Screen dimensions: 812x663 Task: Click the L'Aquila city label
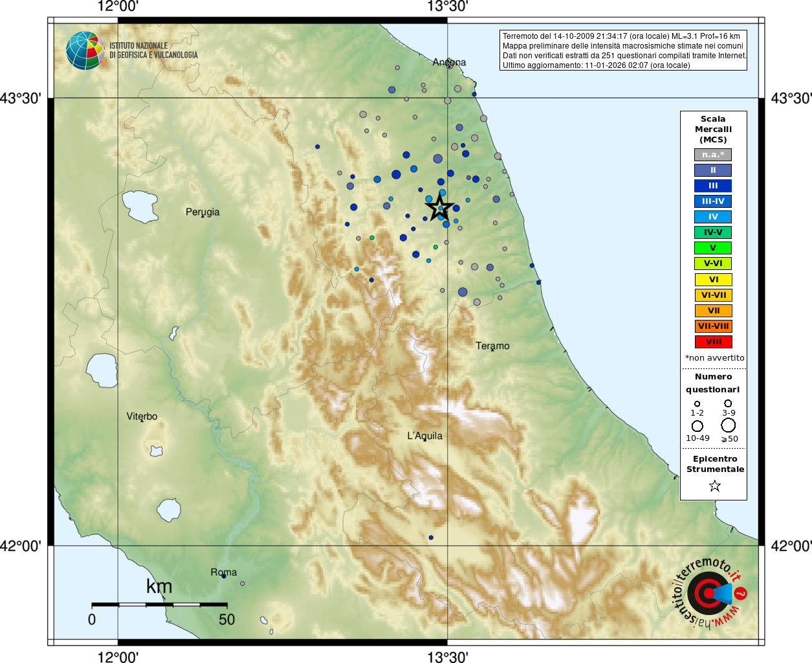pyautogui.click(x=424, y=436)
